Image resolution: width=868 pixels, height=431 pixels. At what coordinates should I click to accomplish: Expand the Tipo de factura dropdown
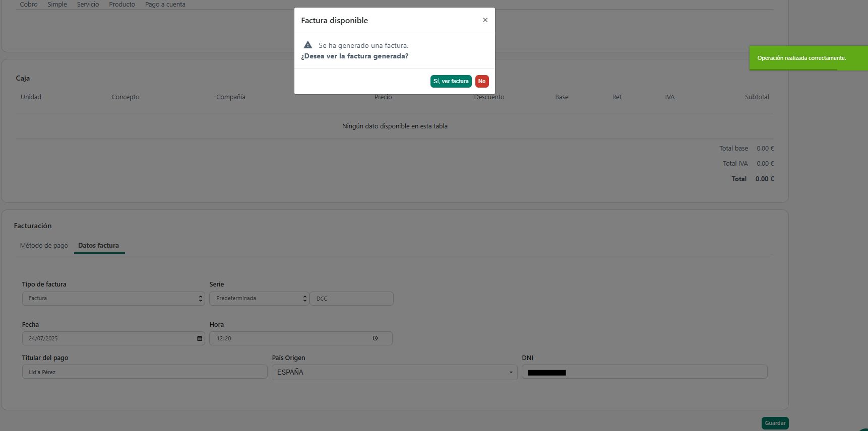pos(113,299)
